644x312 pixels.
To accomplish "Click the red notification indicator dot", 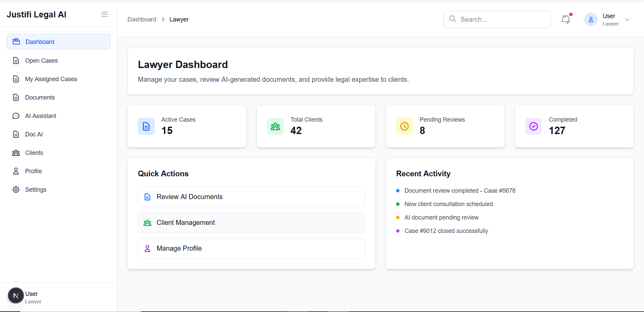I will tap(571, 15).
